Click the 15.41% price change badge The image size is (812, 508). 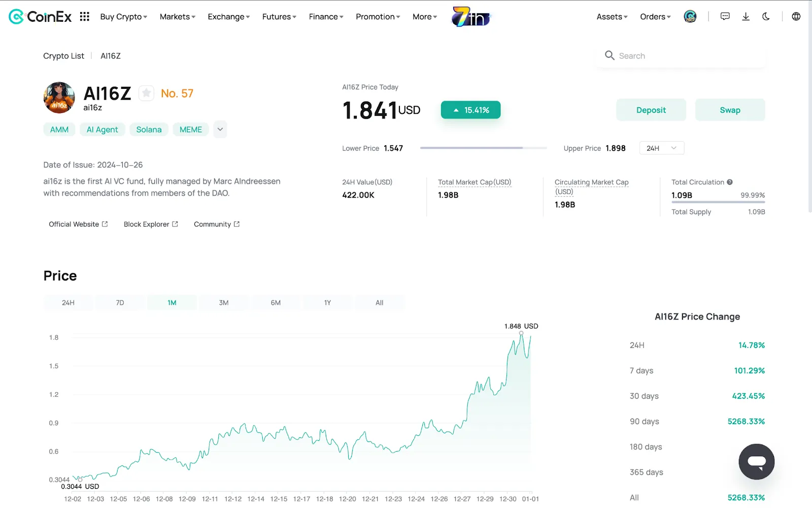(470, 110)
